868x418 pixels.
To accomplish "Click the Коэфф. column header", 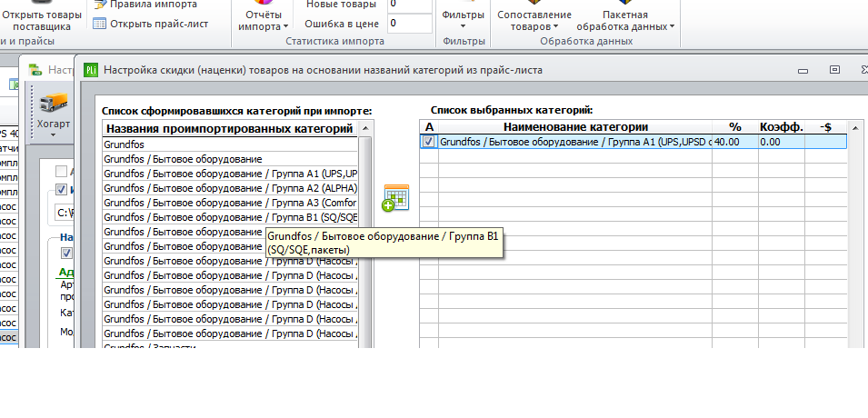I will (781, 127).
